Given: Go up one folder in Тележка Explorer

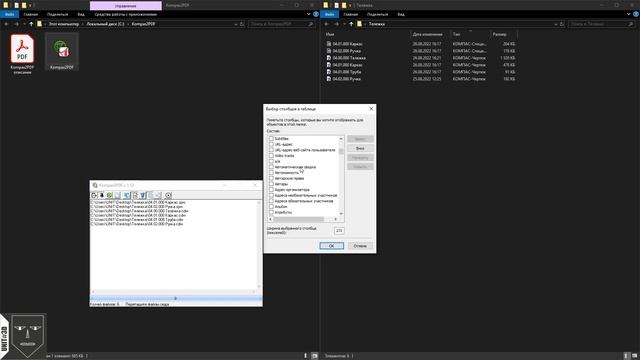Looking at the screenshot, I should click(x=351, y=24).
